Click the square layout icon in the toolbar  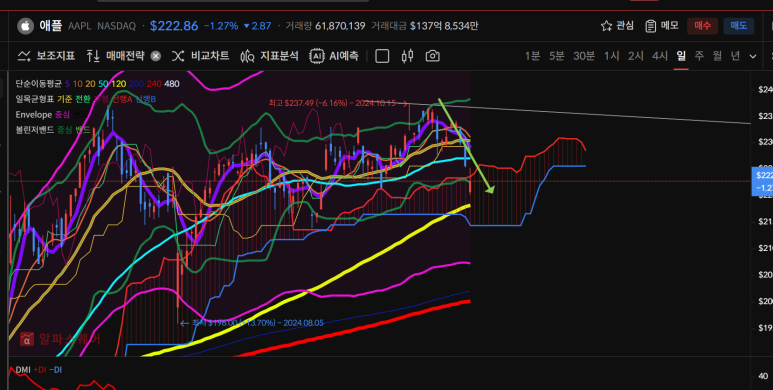382,56
